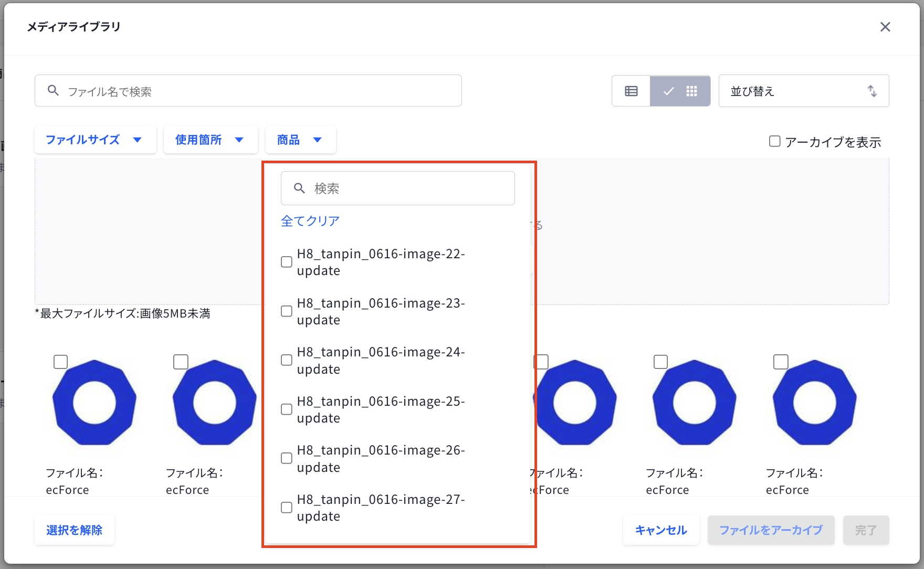
Task: Check H8_tanpin_0616-image-25-update option
Action: [x=287, y=409]
